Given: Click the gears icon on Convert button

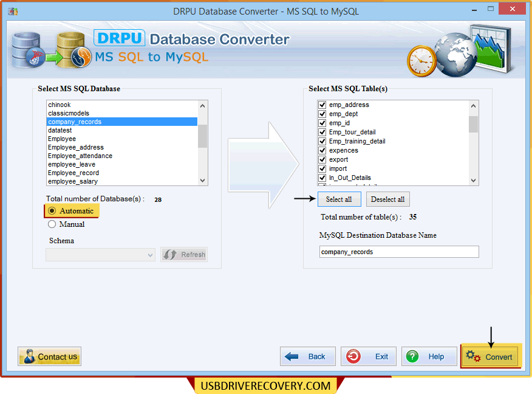Looking at the screenshot, I should [473, 356].
